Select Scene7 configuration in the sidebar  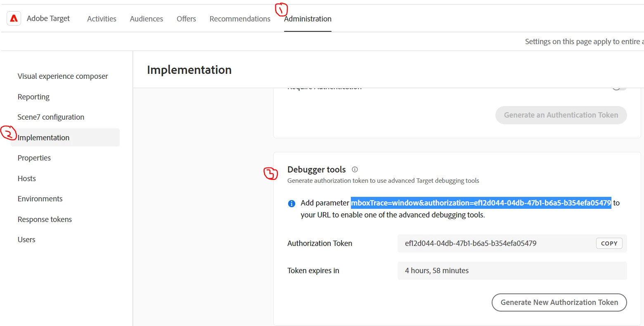coord(51,117)
